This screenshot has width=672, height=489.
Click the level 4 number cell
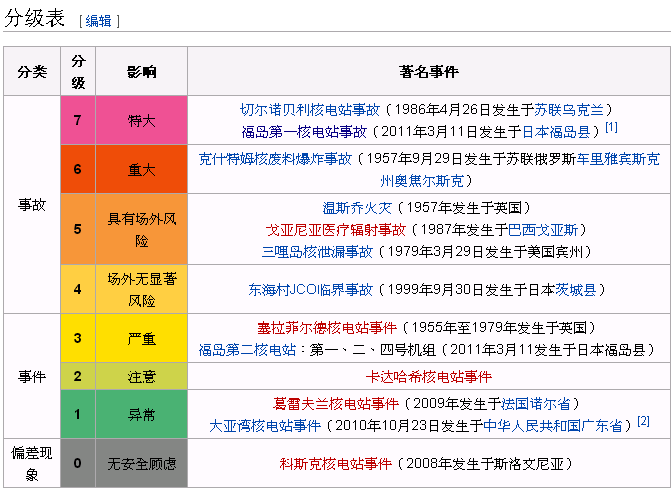78,289
